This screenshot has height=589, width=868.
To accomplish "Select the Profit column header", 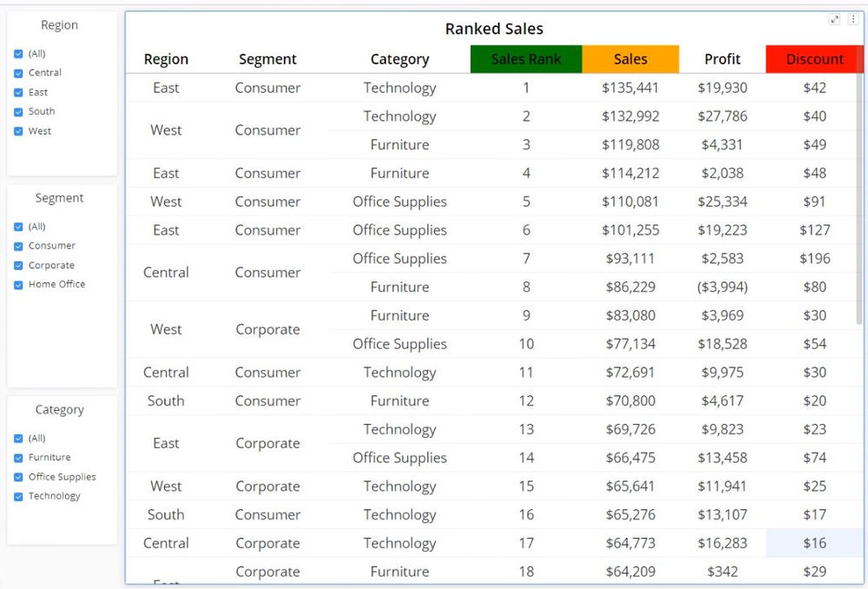I will [x=722, y=59].
